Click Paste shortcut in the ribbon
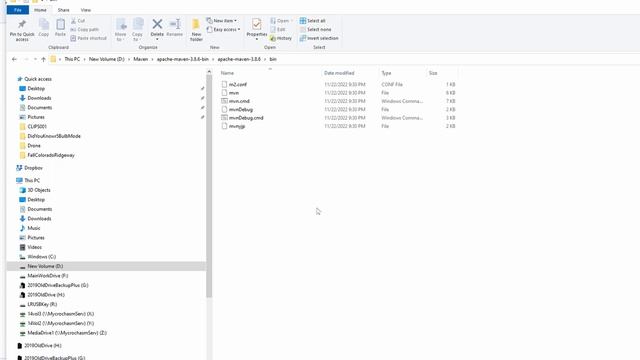 point(89,38)
